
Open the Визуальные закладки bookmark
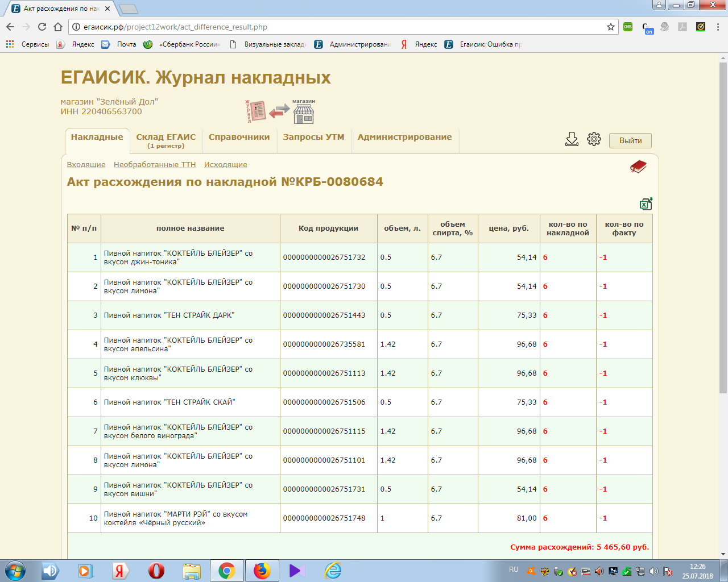pos(268,44)
